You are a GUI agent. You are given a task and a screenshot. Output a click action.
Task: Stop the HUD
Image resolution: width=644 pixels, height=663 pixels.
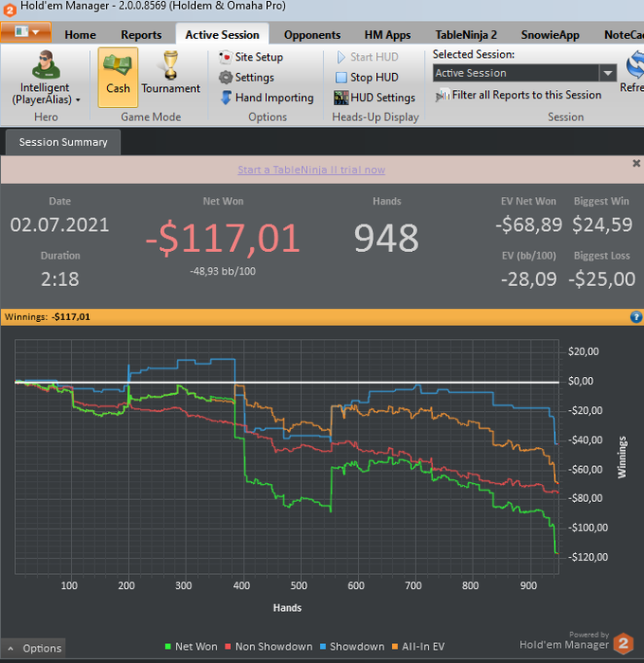pos(367,78)
